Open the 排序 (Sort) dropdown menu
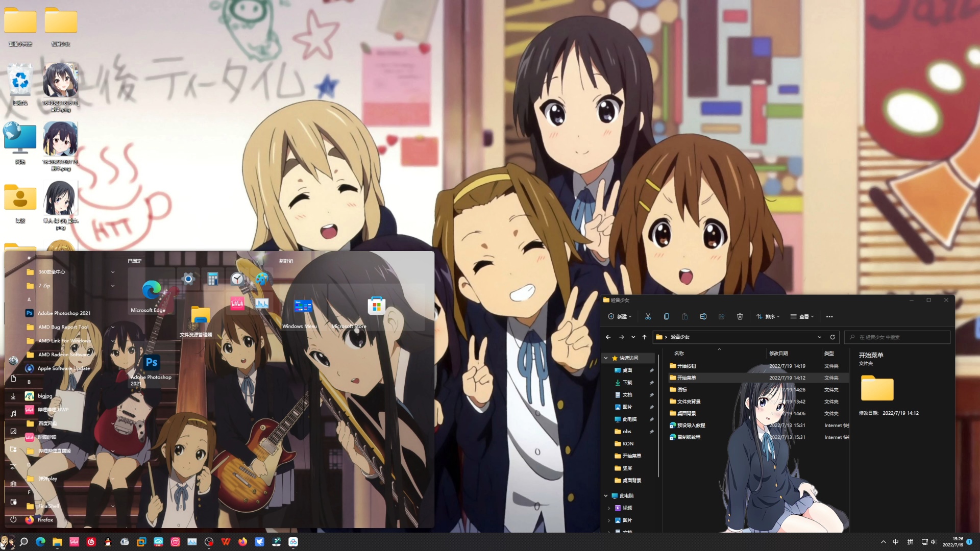980x551 pixels. (768, 317)
